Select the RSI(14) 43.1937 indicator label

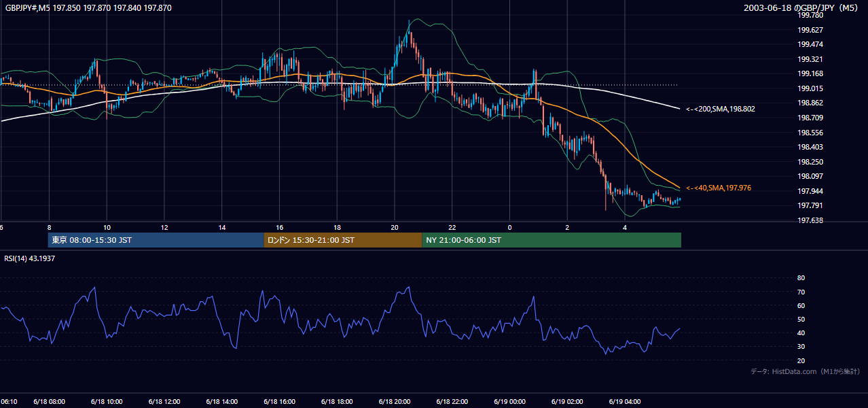coord(29,258)
